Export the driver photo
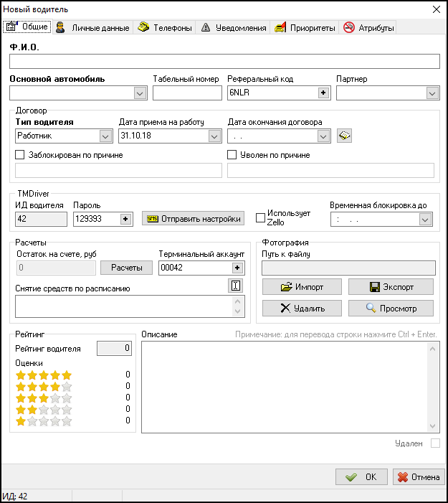Viewport: 448px width, 503px height. click(391, 287)
